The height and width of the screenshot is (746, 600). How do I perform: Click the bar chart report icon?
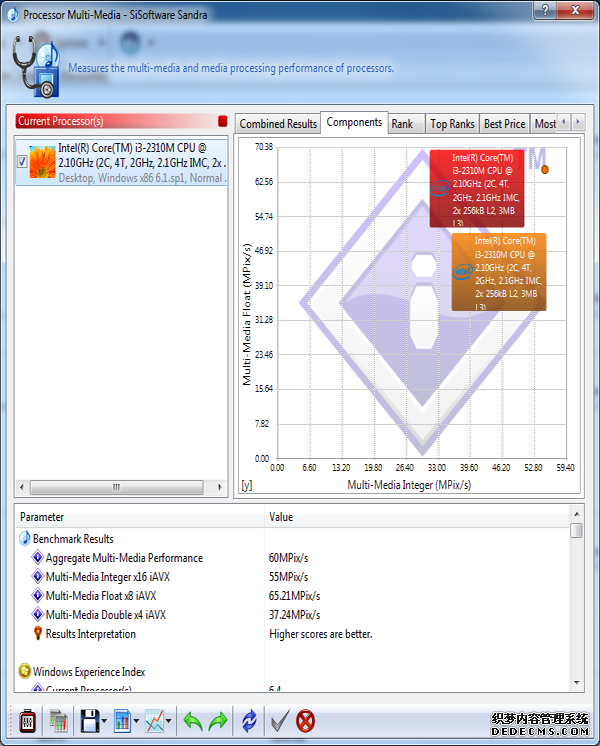click(x=122, y=721)
